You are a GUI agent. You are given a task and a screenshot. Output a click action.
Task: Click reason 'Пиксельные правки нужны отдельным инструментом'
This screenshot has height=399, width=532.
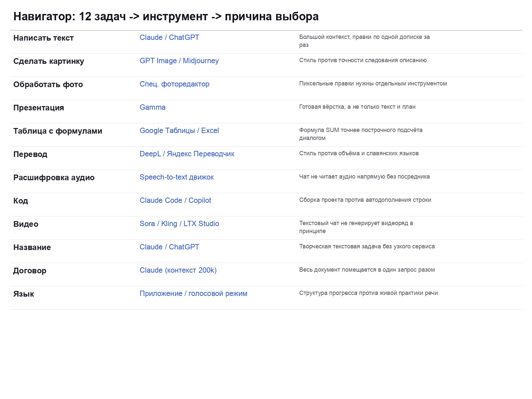373,83
